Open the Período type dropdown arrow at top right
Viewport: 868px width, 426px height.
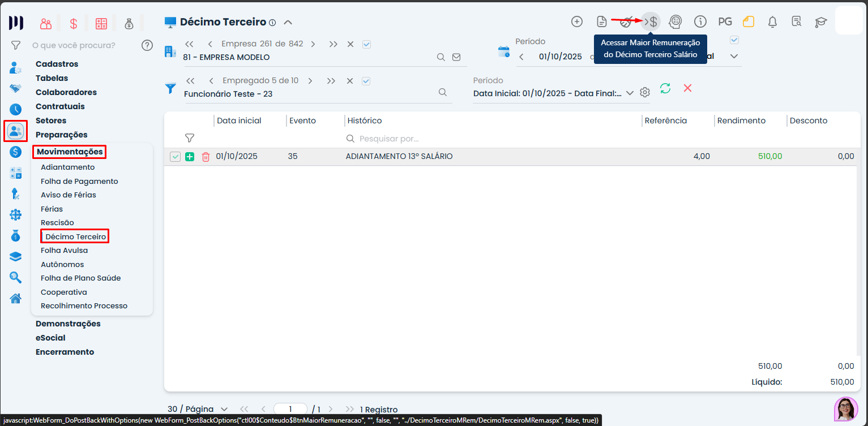point(734,56)
